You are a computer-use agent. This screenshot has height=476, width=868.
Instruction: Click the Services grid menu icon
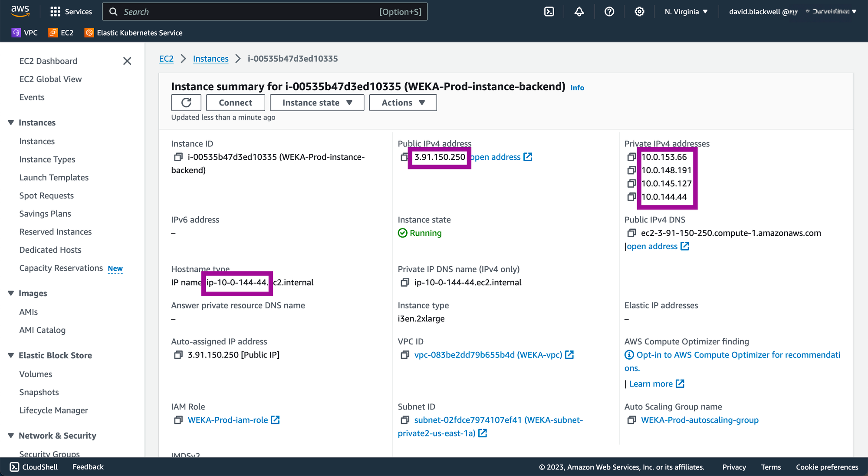pos(55,12)
